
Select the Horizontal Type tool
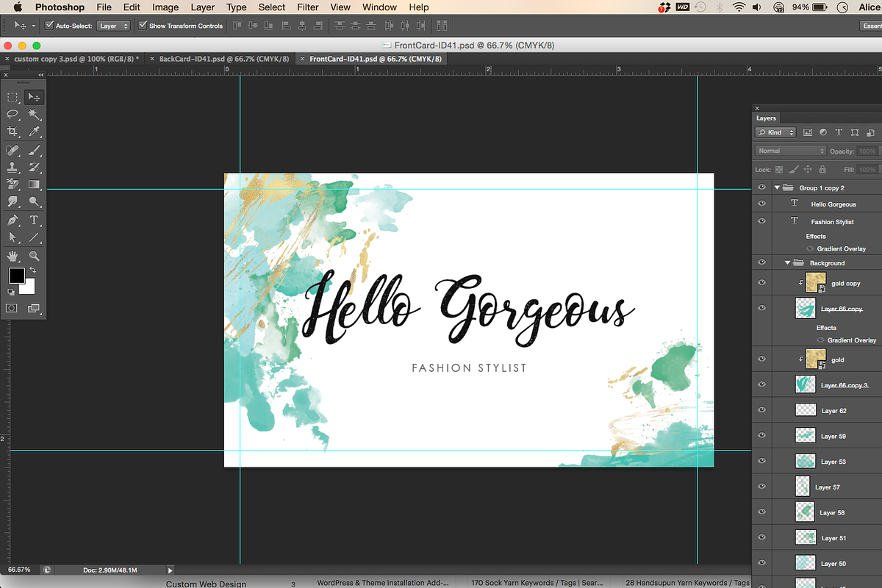(34, 220)
